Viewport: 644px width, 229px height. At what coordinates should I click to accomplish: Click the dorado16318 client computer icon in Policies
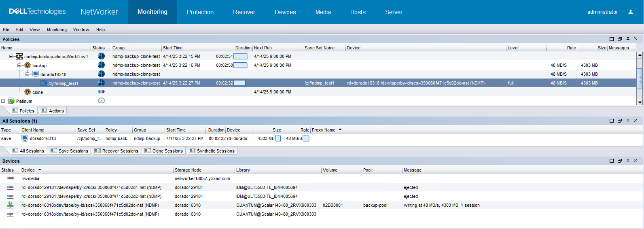point(36,74)
